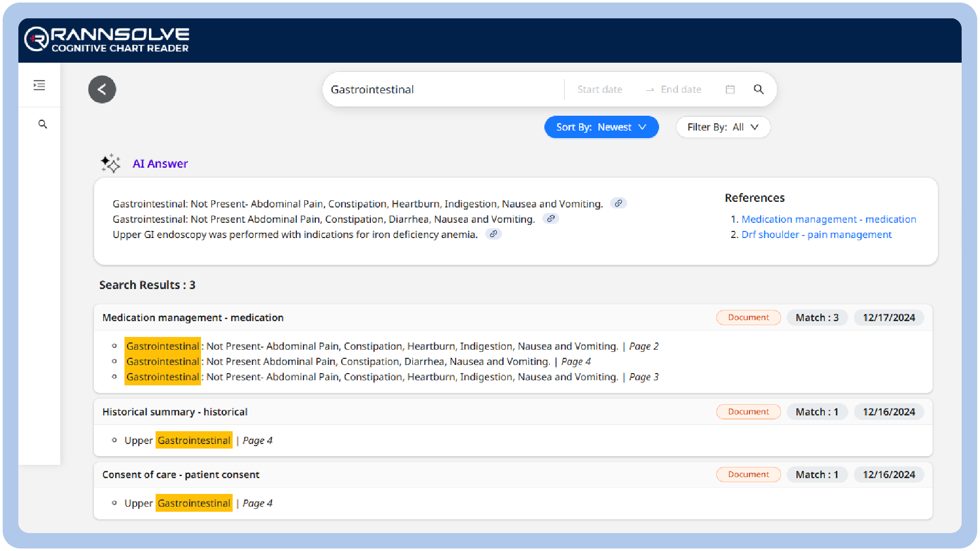Open Consent of care - patient consent result
980x551 pixels.
point(181,475)
